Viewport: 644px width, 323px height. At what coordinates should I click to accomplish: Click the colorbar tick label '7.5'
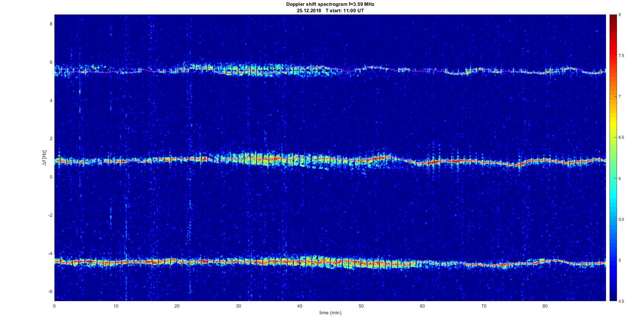(621, 56)
